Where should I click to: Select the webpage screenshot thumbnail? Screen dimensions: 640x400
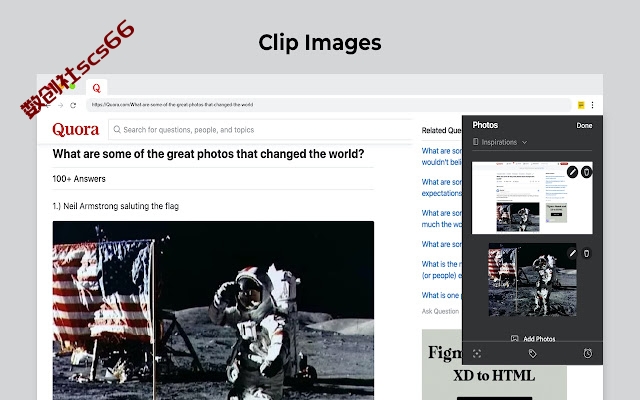[532, 198]
